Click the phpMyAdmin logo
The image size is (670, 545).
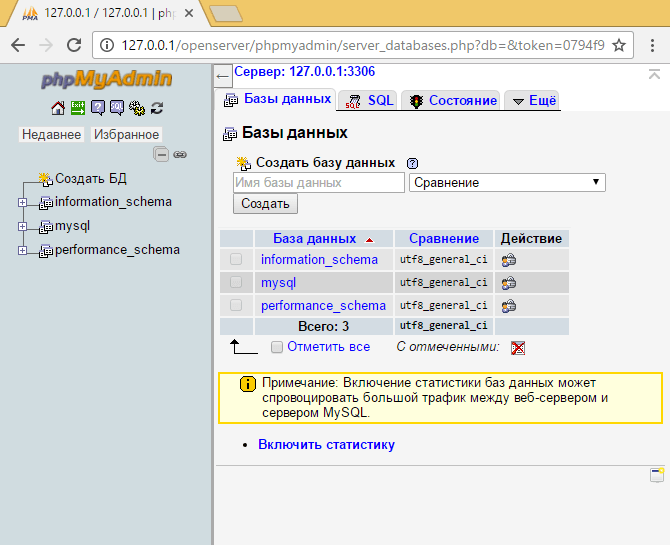click(x=107, y=80)
